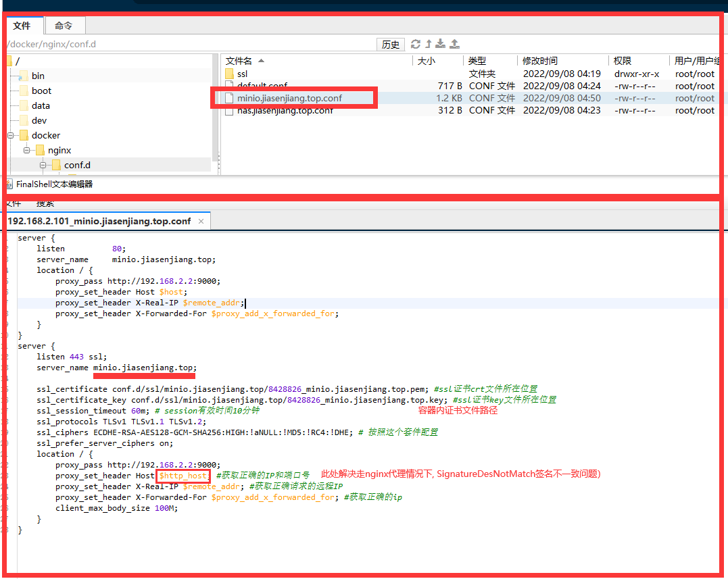Click the refresh directory icon

pyautogui.click(x=416, y=44)
